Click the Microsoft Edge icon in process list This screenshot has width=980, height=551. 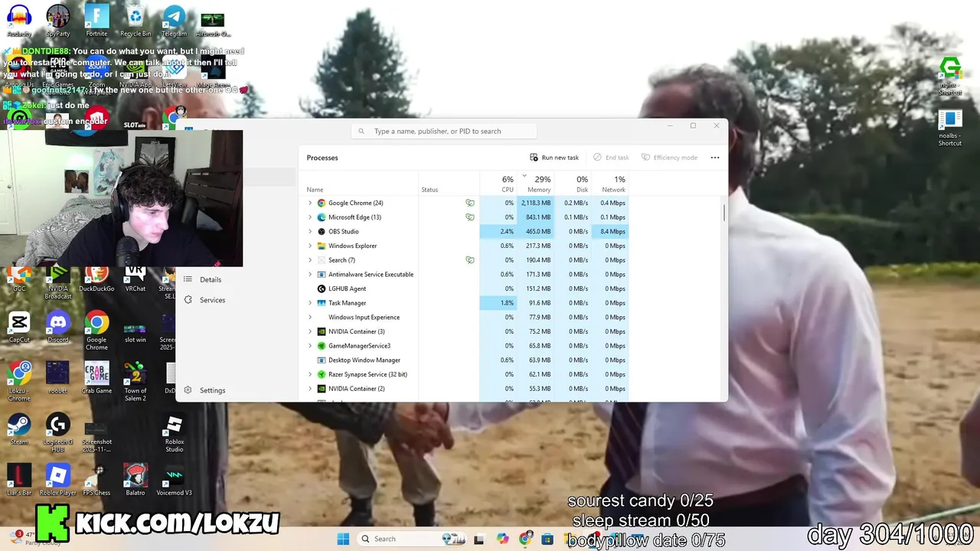point(322,217)
